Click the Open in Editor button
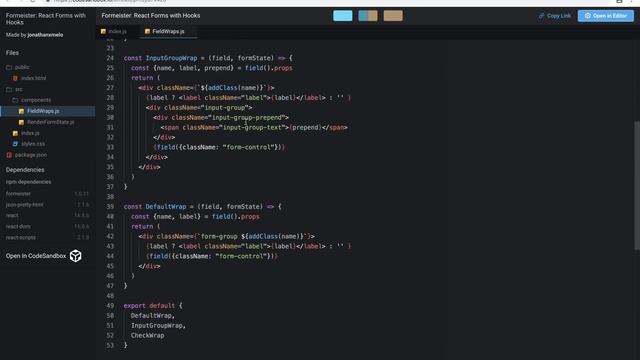Viewport: 640px width, 360px height. [606, 16]
